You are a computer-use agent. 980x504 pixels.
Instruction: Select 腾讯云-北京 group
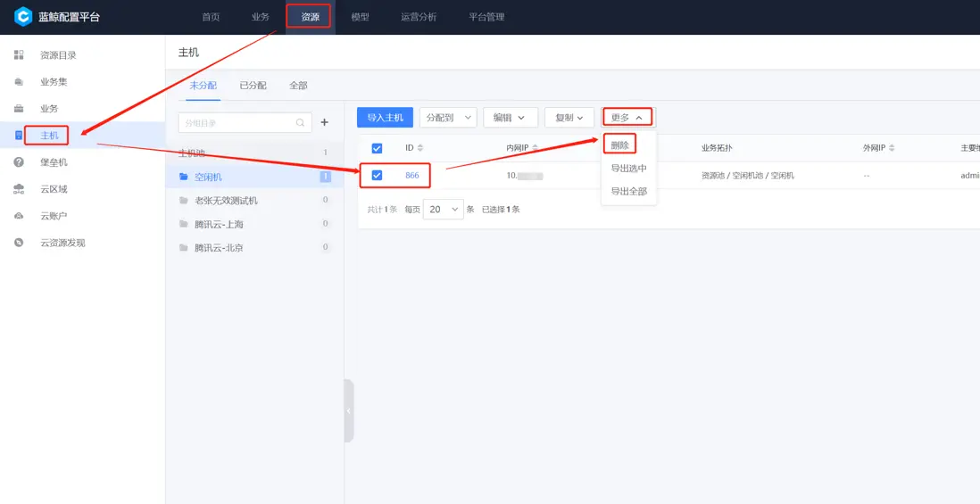[x=254, y=247]
